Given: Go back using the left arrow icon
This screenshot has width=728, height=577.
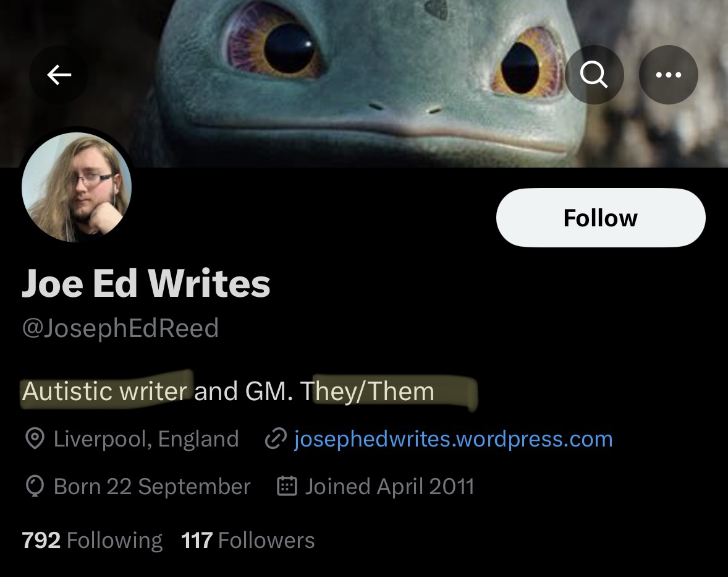Looking at the screenshot, I should [x=59, y=75].
